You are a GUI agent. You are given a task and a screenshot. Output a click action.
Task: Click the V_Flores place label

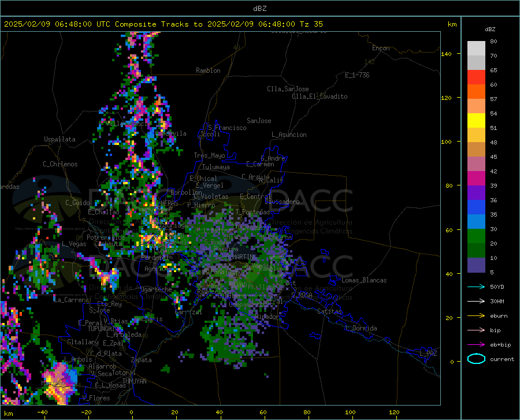coord(96,398)
